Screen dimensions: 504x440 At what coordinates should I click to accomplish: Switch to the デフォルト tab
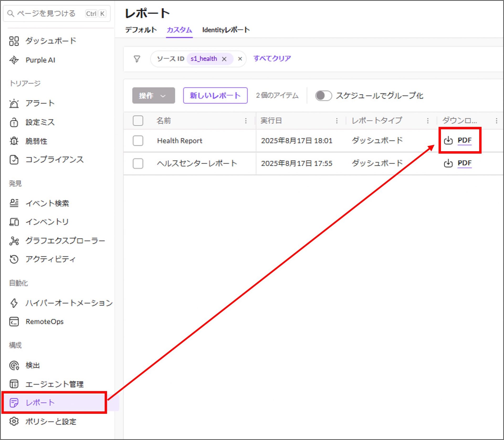coord(141,30)
